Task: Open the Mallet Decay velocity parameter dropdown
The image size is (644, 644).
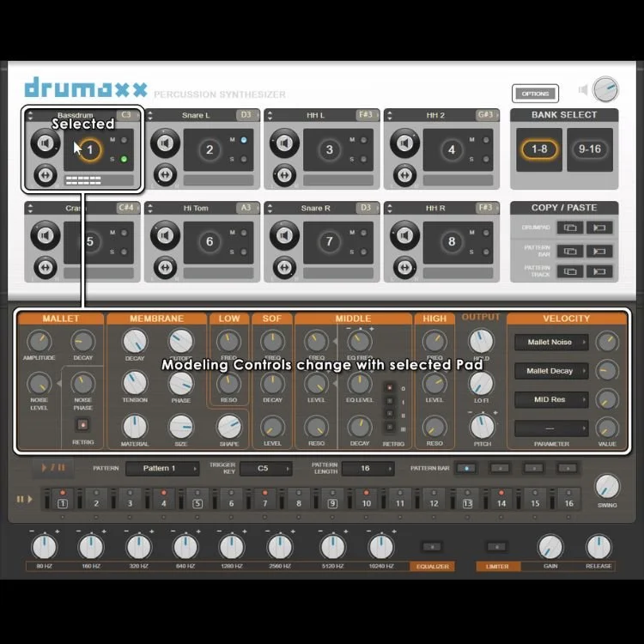Action: [x=551, y=371]
